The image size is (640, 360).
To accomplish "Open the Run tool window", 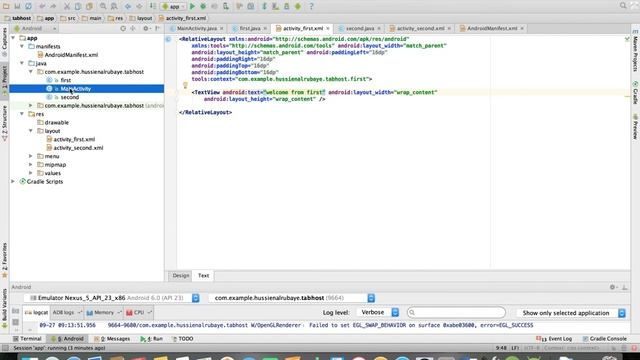I will tap(151, 339).
